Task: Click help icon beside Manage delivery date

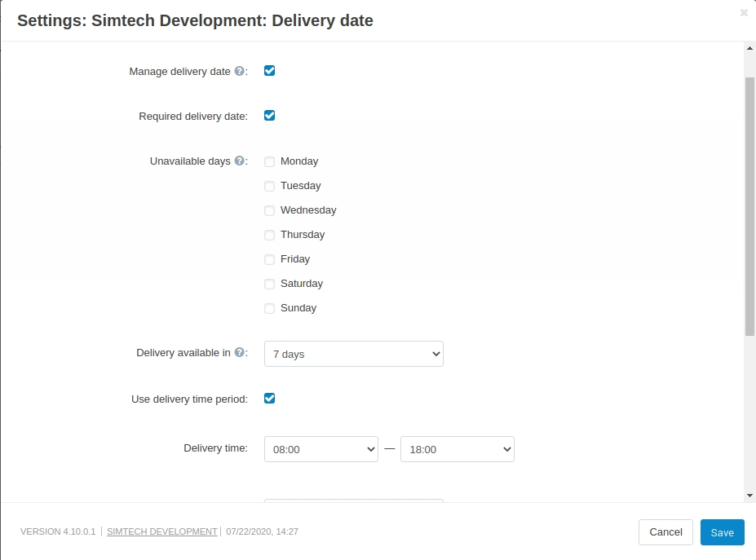Action: pos(239,71)
